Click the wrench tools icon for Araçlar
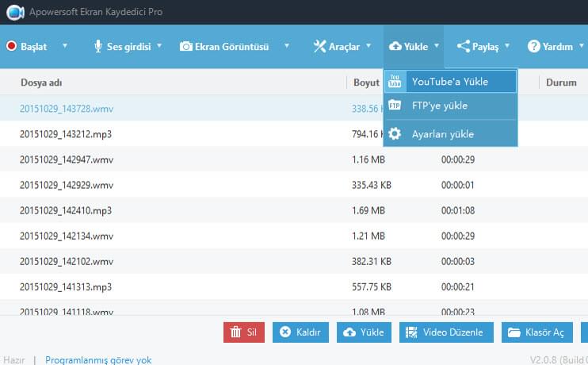The height and width of the screenshot is (365, 588). pos(319,47)
